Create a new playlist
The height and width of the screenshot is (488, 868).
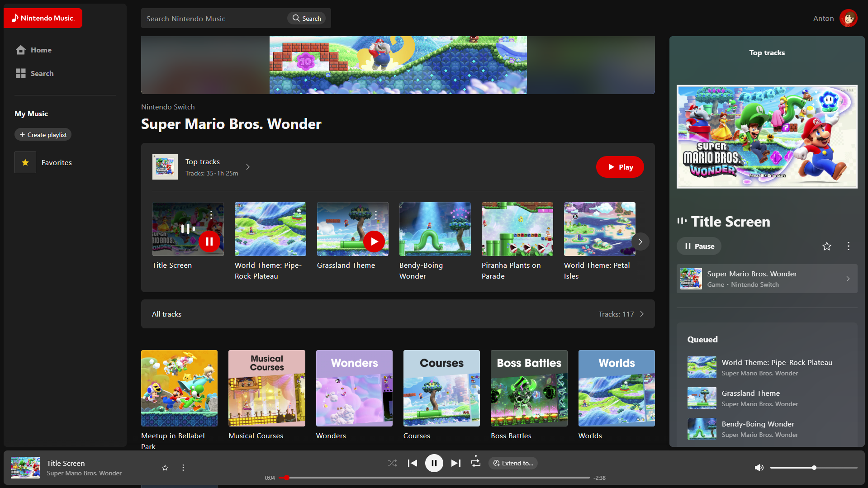[43, 135]
